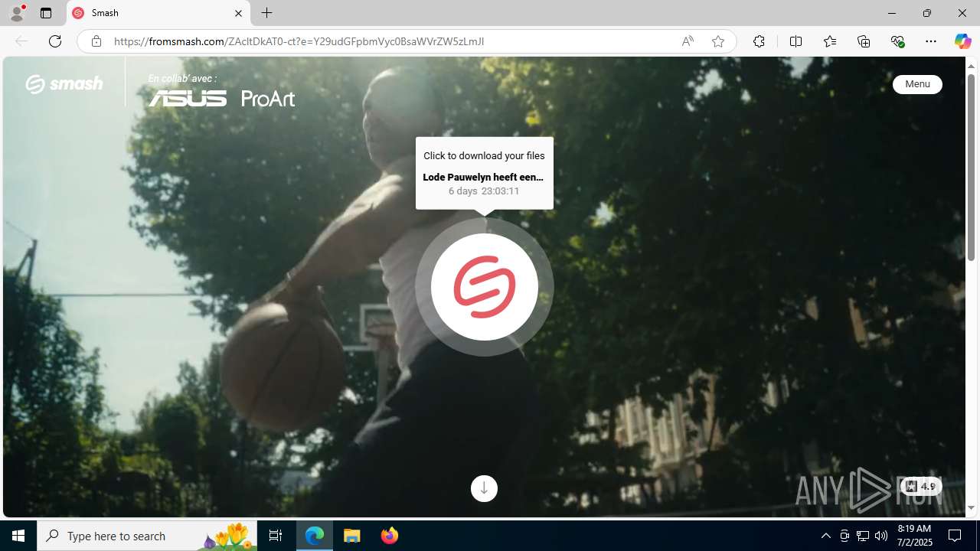Image resolution: width=980 pixels, height=551 pixels.
Task: Open Read aloud in address bar
Action: tap(688, 41)
